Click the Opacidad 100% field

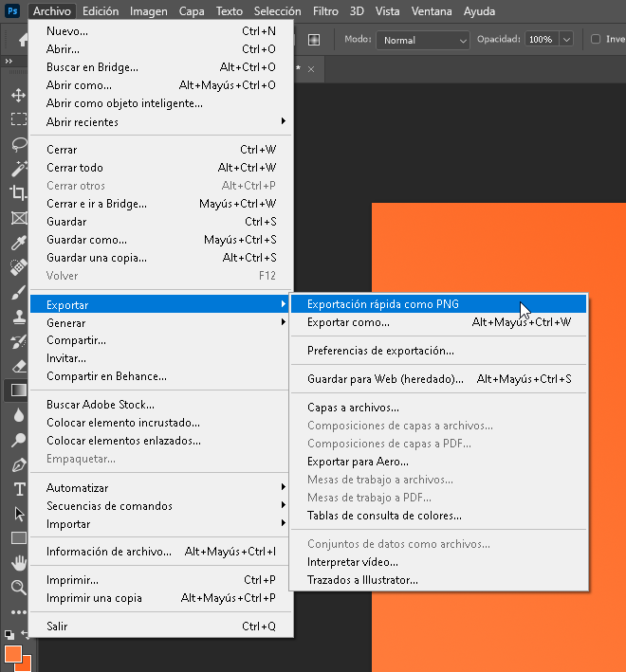tap(542, 40)
